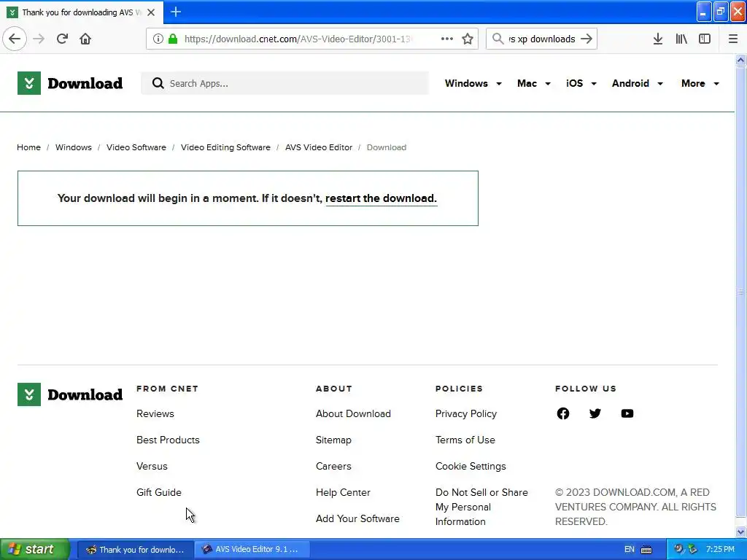The height and width of the screenshot is (560, 747).
Task: Click the keyboard icon in the taskbar
Action: click(646, 550)
